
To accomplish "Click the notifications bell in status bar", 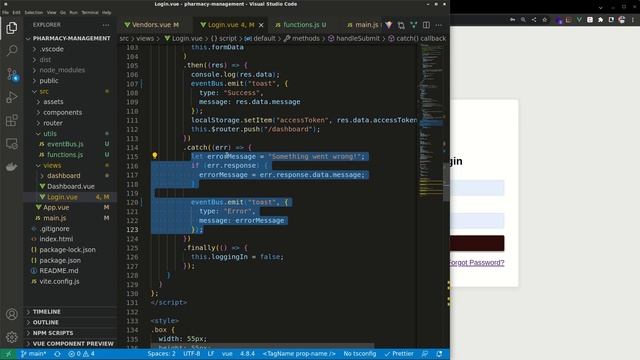I will [x=440, y=354].
